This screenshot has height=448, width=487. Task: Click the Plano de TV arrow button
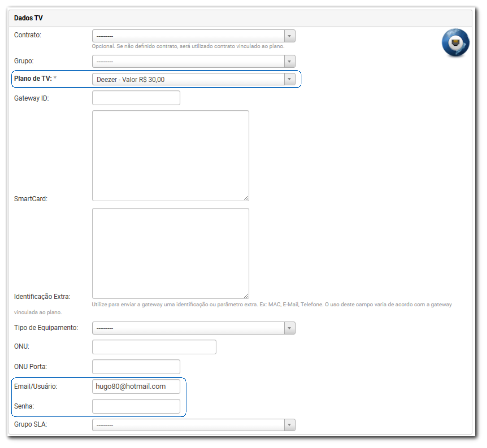click(289, 79)
